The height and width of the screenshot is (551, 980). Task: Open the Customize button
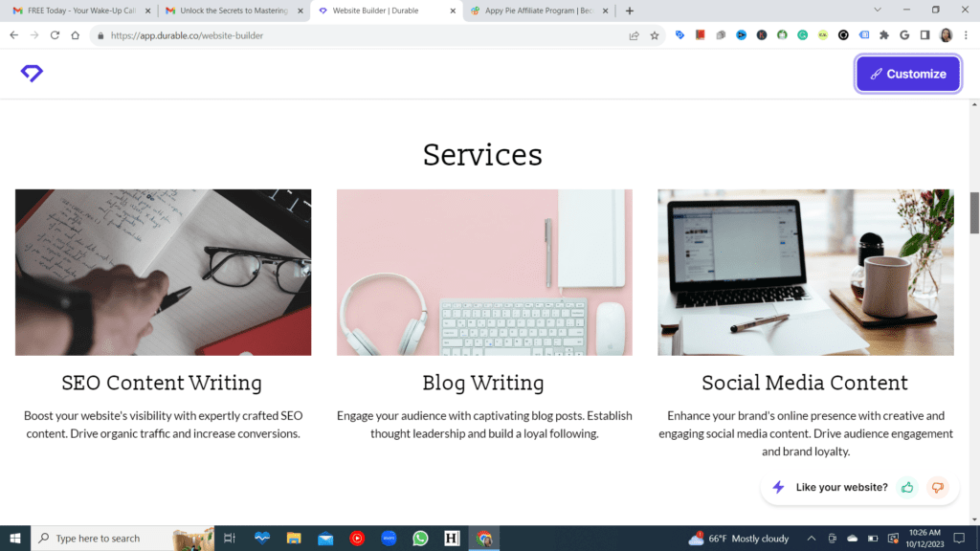point(907,74)
